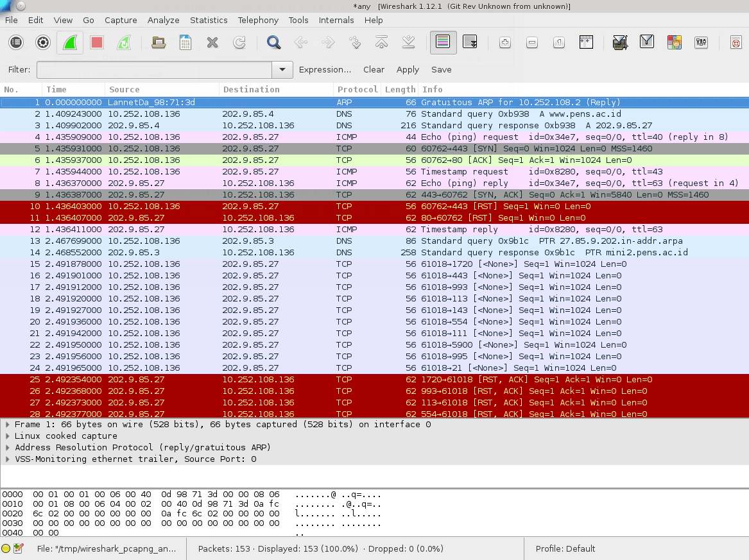
Task: Open the Telephony menu
Action: (258, 20)
